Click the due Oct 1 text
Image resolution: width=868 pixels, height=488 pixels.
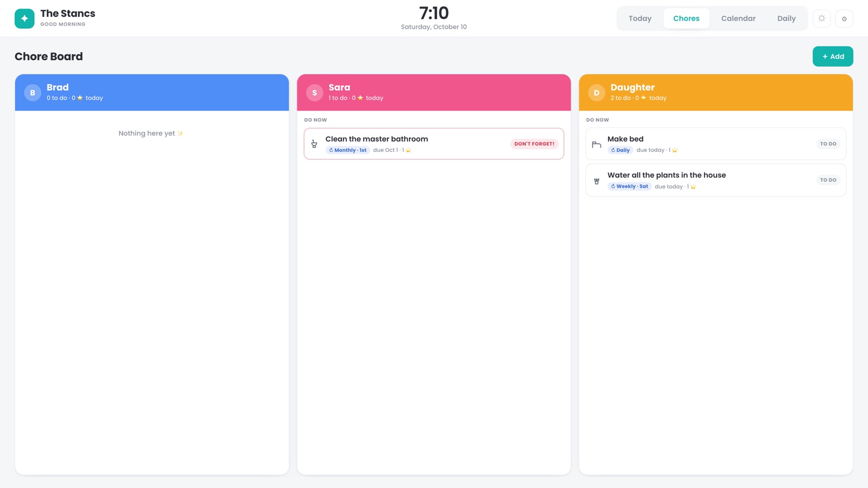[x=386, y=150]
